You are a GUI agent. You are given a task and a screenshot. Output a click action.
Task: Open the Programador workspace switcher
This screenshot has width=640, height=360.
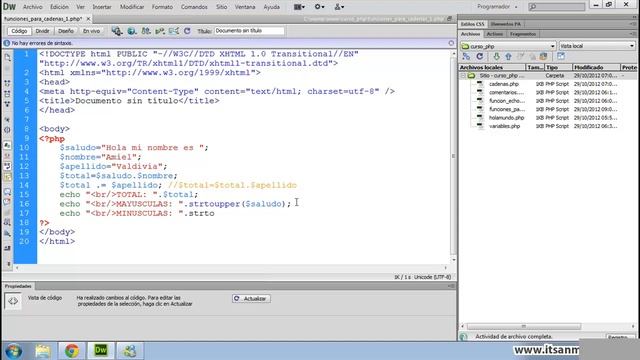point(498,7)
